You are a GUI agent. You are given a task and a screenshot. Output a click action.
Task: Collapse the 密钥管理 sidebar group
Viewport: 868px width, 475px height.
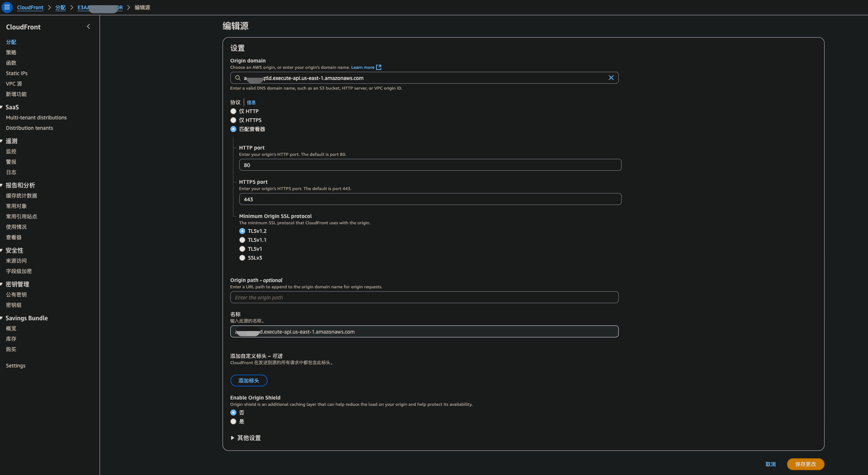tap(1, 284)
